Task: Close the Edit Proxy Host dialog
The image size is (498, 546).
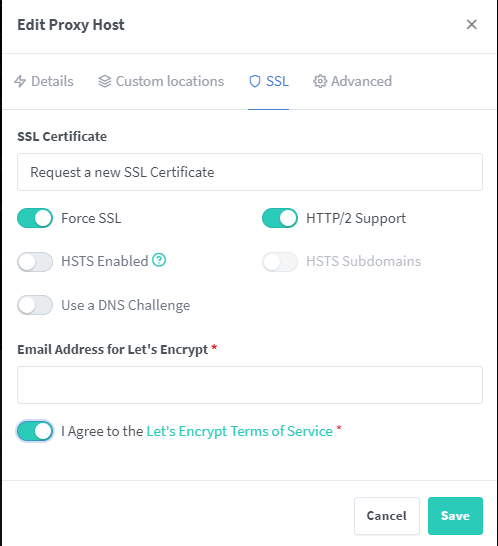Action: 472,24
